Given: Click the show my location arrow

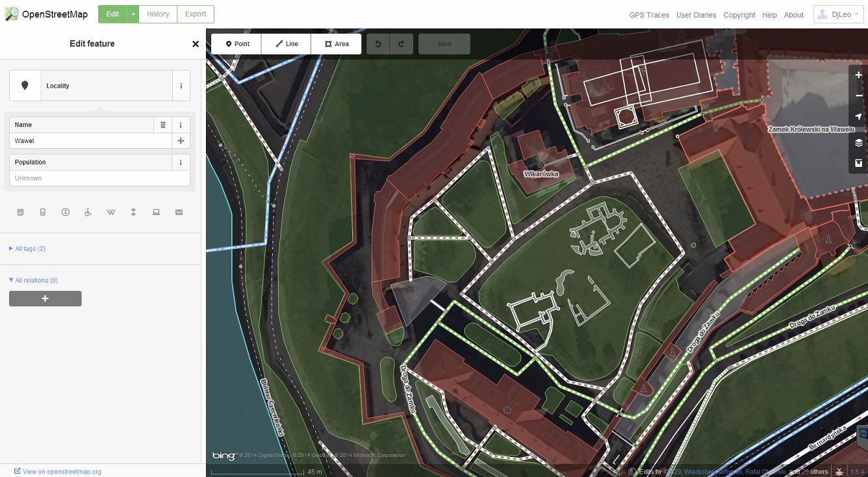Looking at the screenshot, I should 859,117.
